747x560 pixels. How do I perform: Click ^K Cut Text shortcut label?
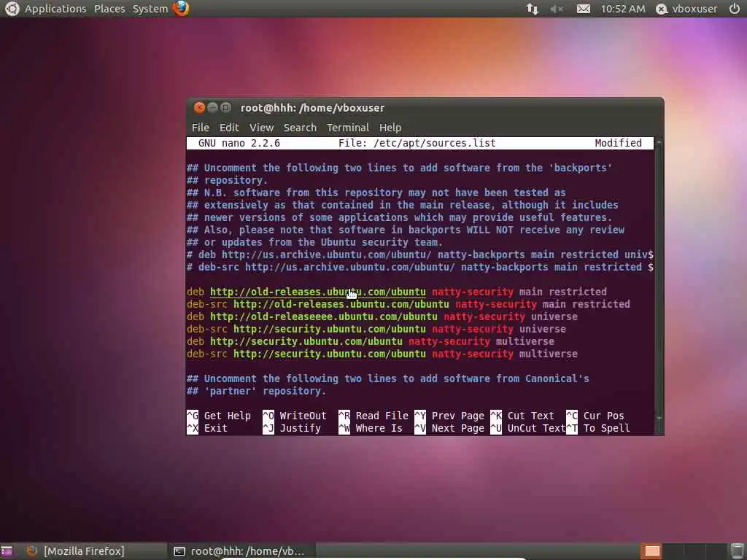(x=522, y=416)
